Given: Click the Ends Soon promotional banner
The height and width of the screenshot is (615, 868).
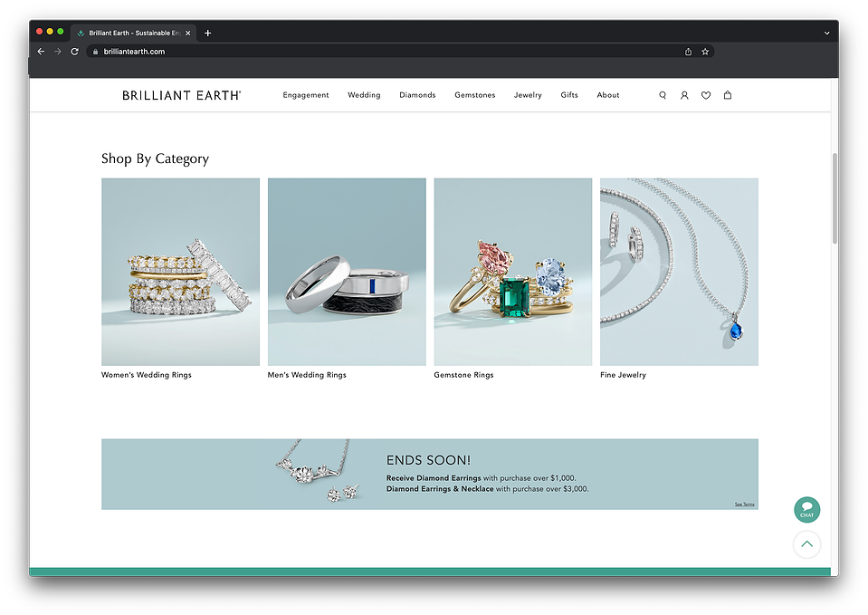Looking at the screenshot, I should point(430,475).
